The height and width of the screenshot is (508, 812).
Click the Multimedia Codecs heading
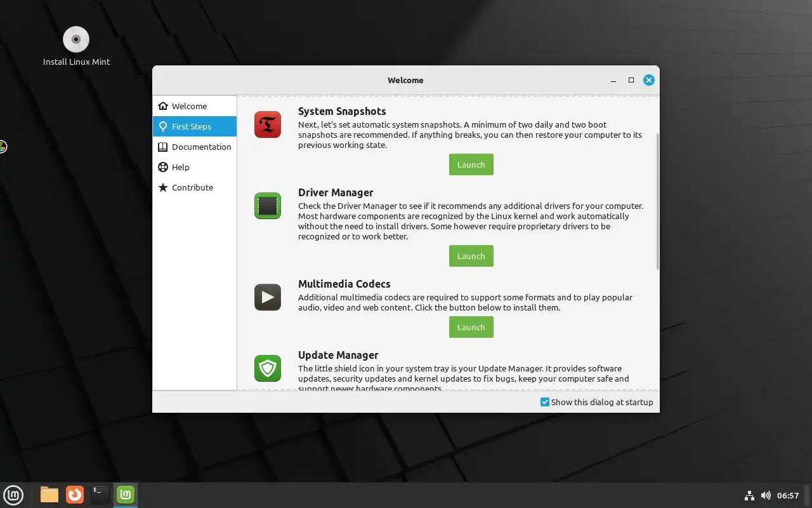click(344, 284)
